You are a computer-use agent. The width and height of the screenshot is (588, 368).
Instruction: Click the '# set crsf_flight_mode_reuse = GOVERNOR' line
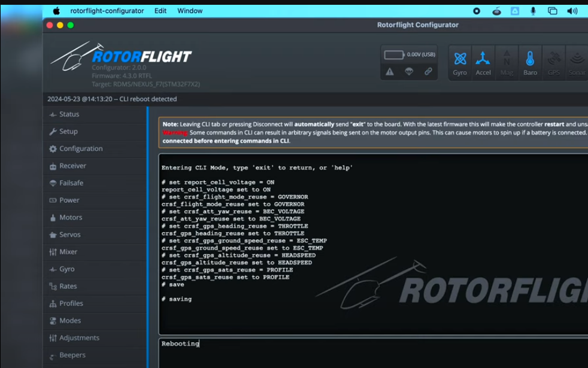235,197
